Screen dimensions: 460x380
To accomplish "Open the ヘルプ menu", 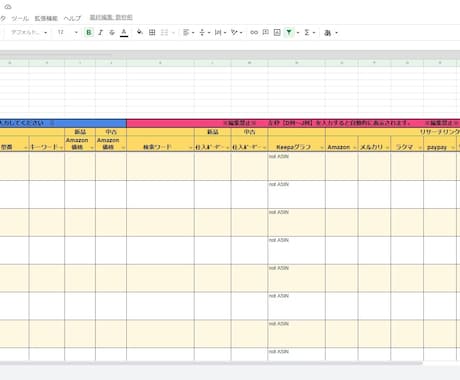I will (72, 18).
